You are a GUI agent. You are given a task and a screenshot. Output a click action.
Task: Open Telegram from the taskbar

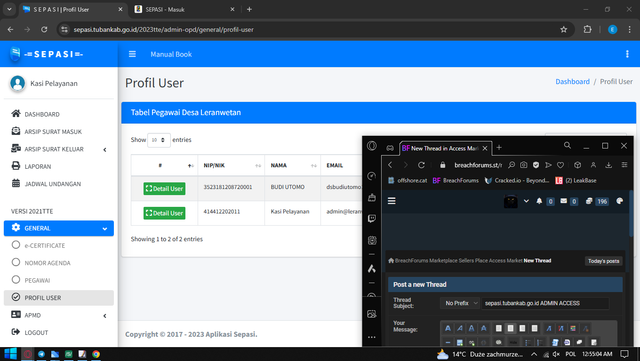pos(41,354)
